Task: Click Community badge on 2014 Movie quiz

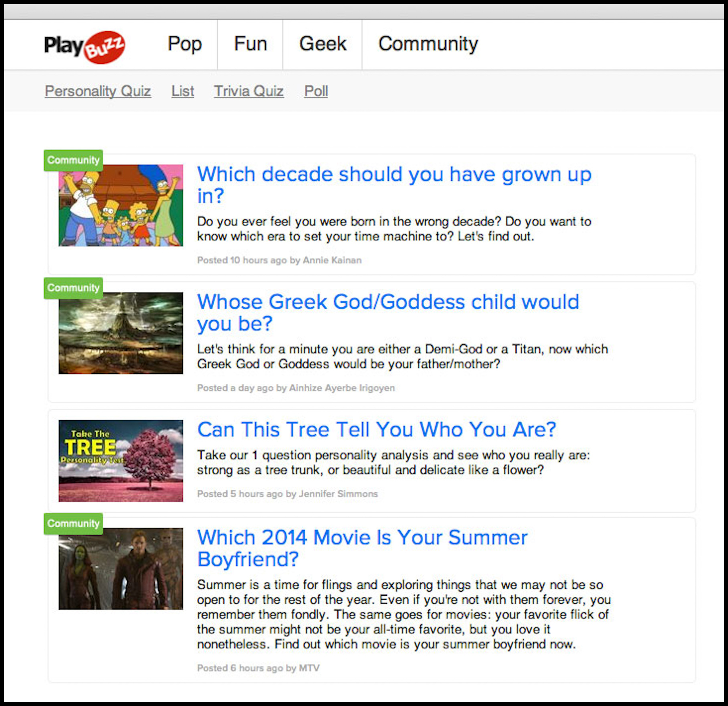Action: pyautogui.click(x=73, y=524)
